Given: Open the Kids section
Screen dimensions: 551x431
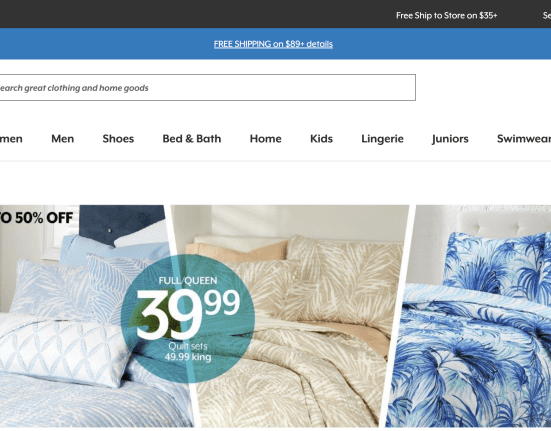Looking at the screenshot, I should [321, 139].
